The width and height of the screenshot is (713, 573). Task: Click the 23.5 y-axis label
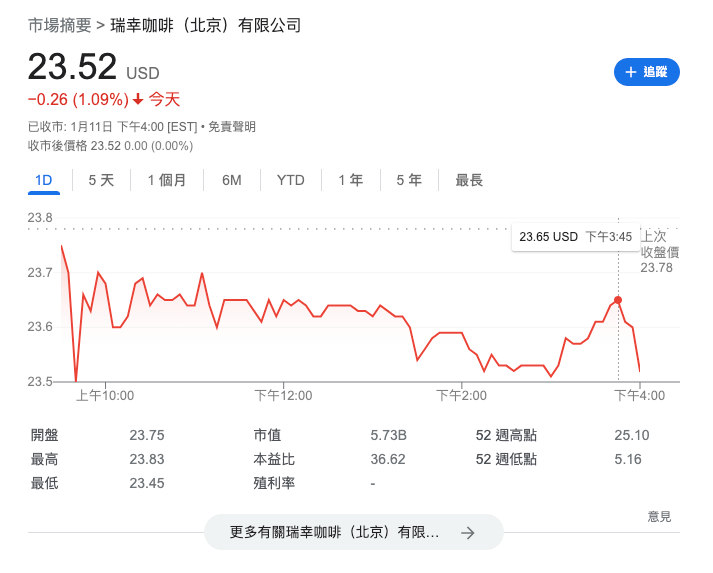pyautogui.click(x=40, y=382)
